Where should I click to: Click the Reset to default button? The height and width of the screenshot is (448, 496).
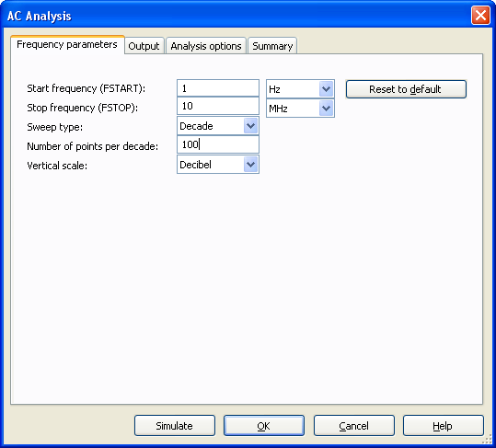click(406, 89)
